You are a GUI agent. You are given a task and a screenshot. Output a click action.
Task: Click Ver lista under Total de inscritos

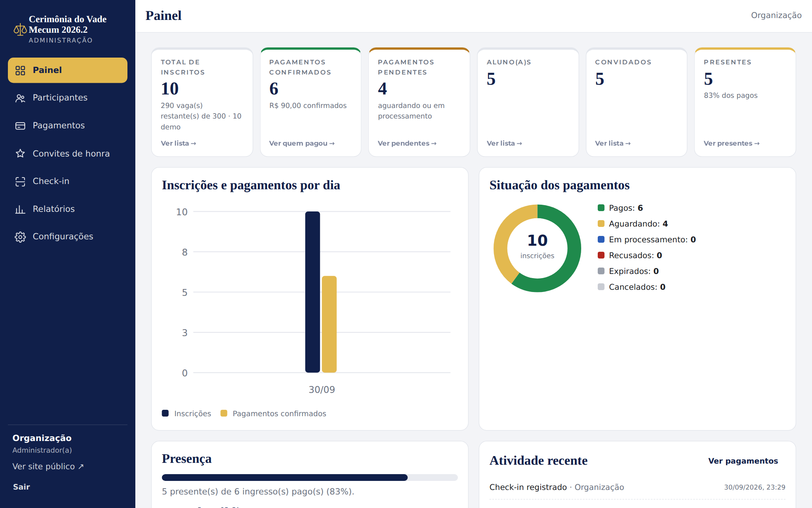(179, 143)
